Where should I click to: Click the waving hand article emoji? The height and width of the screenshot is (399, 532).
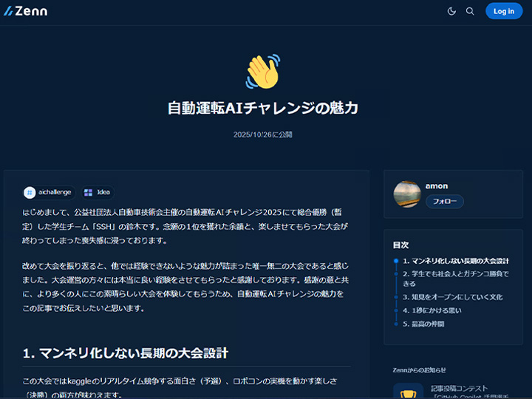coord(263,72)
